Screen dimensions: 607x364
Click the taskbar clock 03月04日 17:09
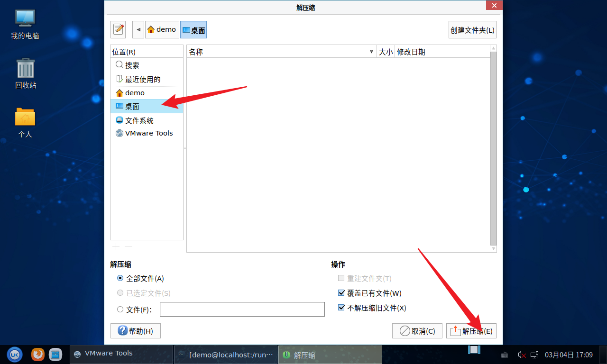[569, 355]
